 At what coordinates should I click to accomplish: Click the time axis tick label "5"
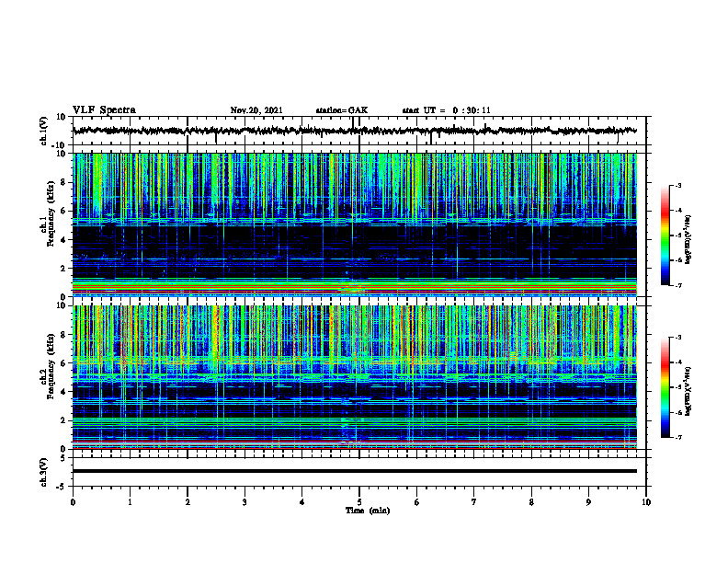pyautogui.click(x=359, y=502)
